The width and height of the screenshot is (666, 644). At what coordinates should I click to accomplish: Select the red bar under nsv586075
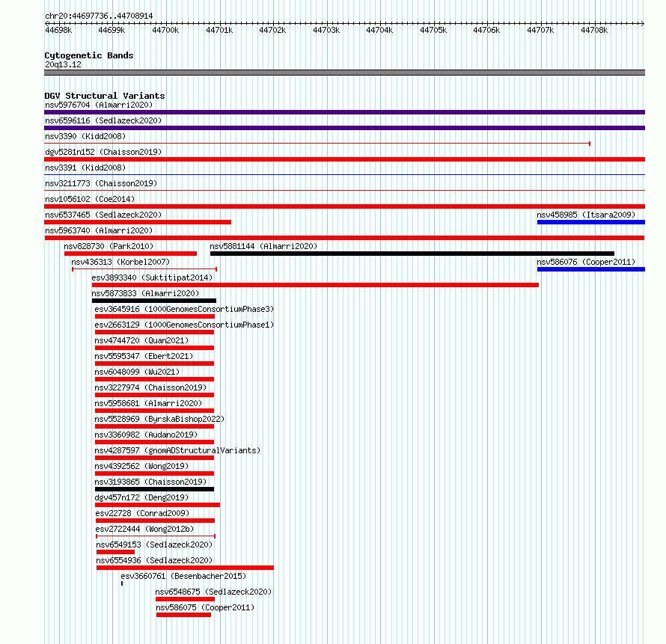click(183, 615)
